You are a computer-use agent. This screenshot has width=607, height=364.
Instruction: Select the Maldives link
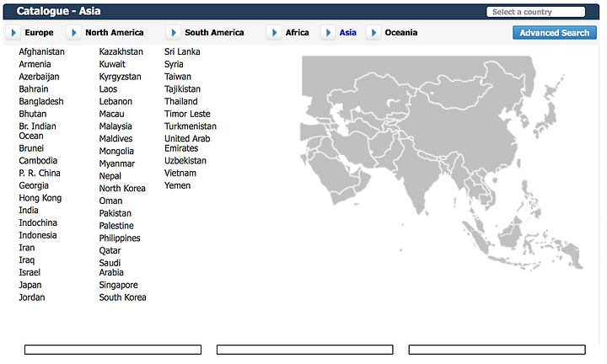coord(115,138)
